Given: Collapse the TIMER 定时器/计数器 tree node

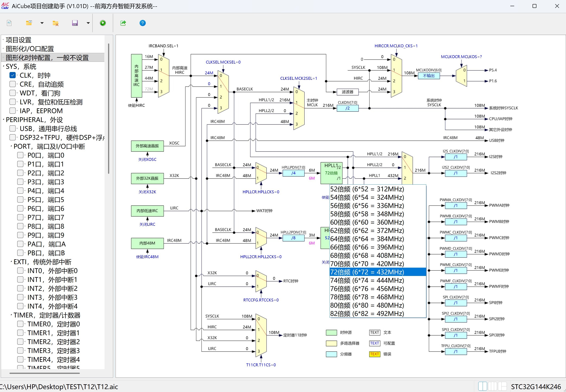Looking at the screenshot, I should [x=11, y=315].
